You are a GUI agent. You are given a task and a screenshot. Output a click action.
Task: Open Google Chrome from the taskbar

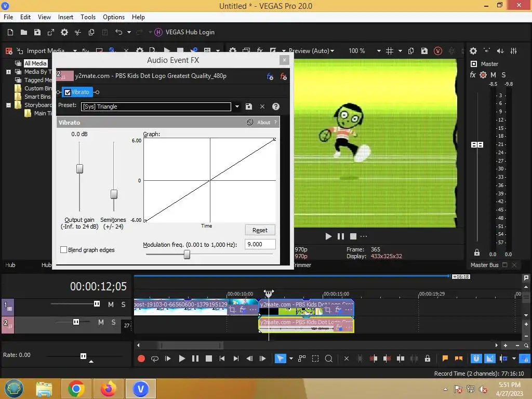[76, 389]
